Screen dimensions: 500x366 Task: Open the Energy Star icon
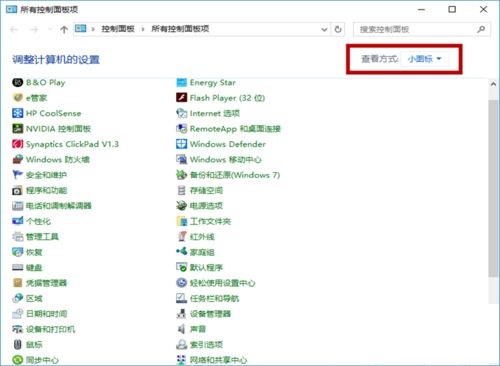181,82
